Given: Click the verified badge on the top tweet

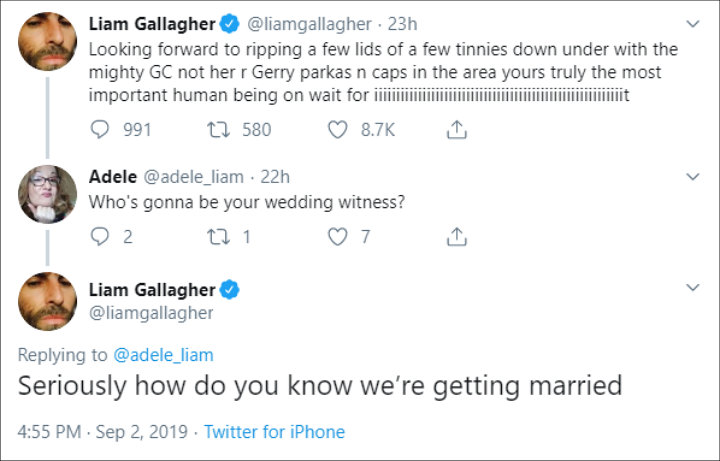Looking at the screenshot, I should [229, 22].
